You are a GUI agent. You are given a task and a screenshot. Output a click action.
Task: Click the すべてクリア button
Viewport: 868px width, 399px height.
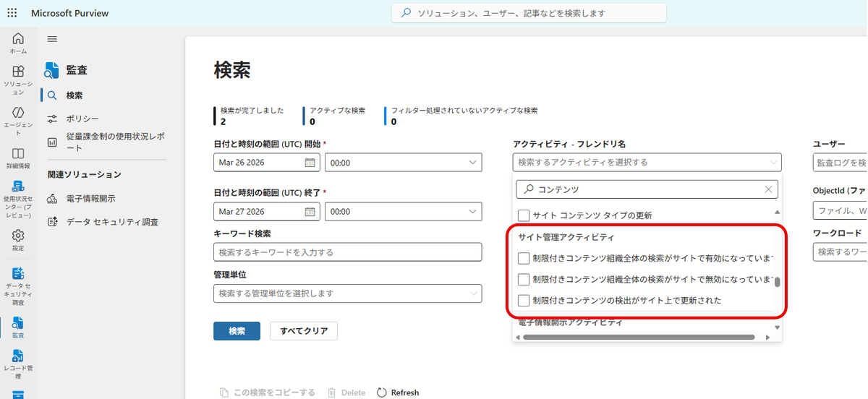304,331
